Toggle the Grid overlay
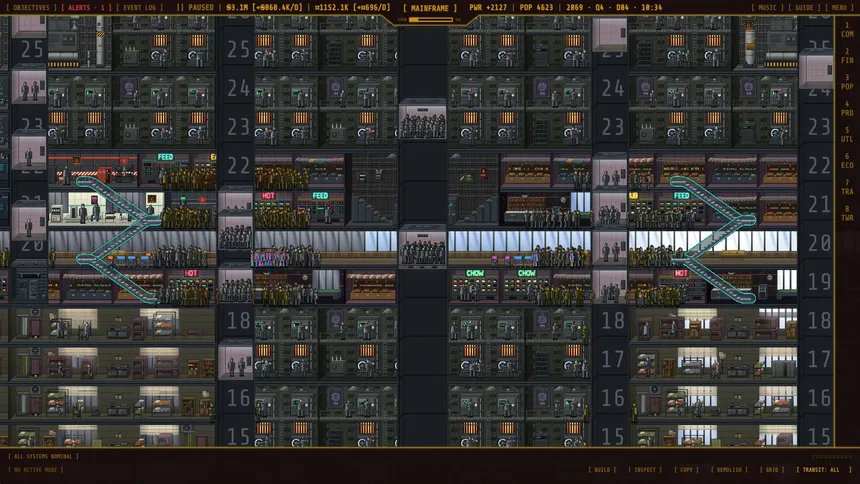The height and width of the screenshot is (484, 860). click(772, 470)
